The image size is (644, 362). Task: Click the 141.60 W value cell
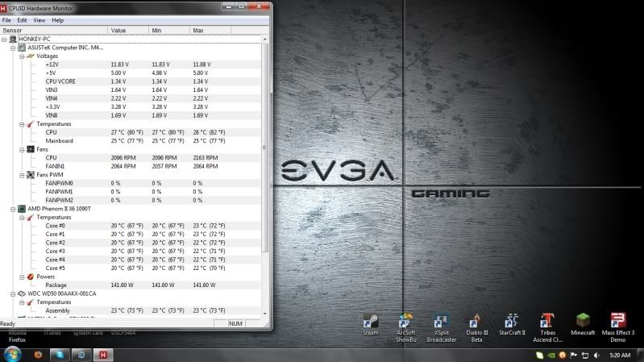pyautogui.click(x=122, y=285)
